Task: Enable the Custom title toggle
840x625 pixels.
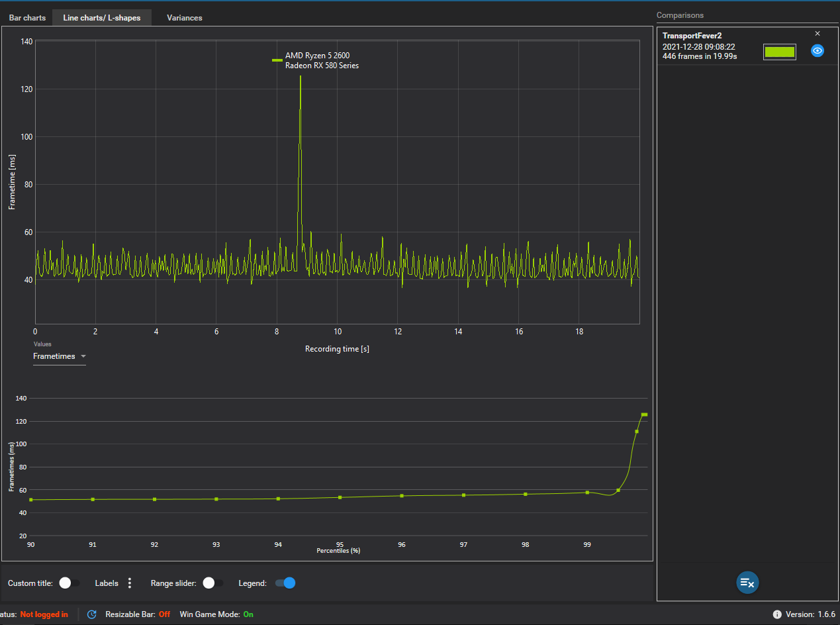Action: [x=69, y=583]
